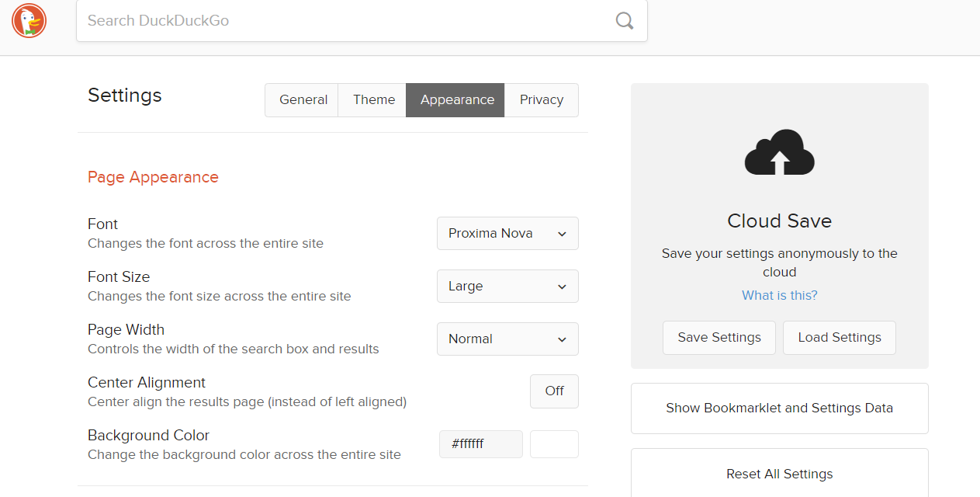Click the Load Settings button
The width and height of the screenshot is (980, 497).
pyautogui.click(x=840, y=338)
